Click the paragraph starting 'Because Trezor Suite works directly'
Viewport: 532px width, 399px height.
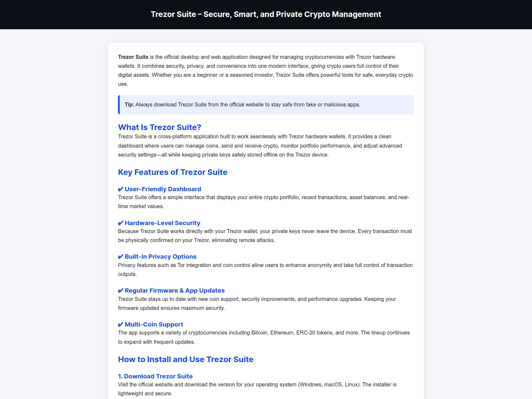click(266, 236)
